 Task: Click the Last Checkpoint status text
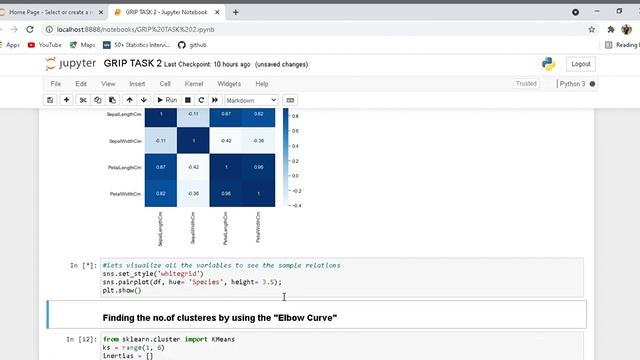[207, 64]
